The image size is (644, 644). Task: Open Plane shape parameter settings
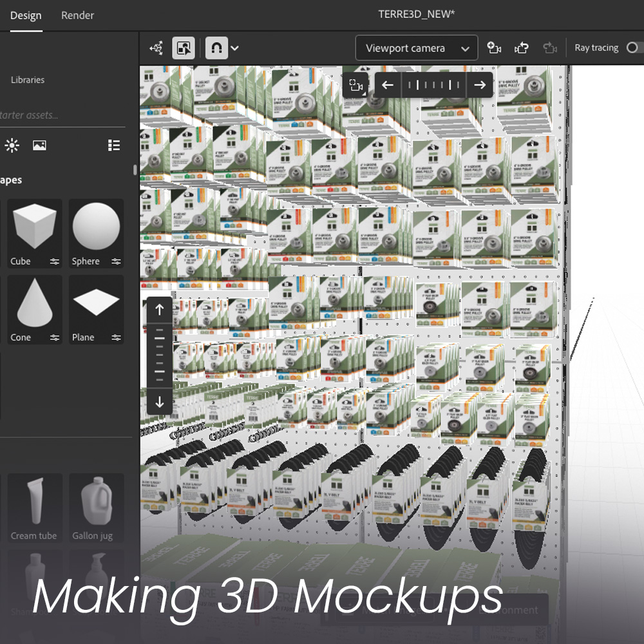[x=116, y=337]
